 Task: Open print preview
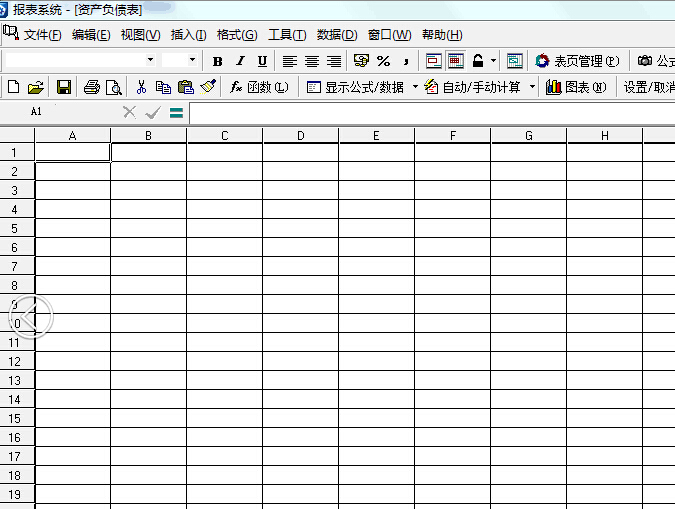coord(114,87)
